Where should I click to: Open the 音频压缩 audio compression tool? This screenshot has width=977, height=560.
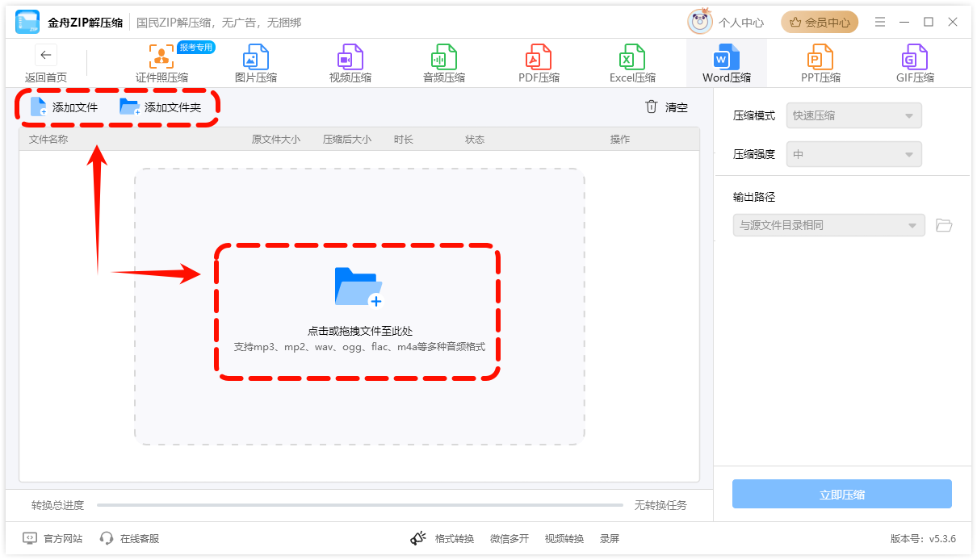coord(444,65)
